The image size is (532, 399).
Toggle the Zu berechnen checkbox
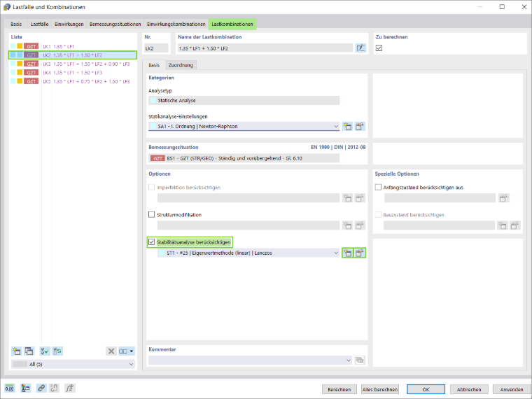(x=379, y=48)
